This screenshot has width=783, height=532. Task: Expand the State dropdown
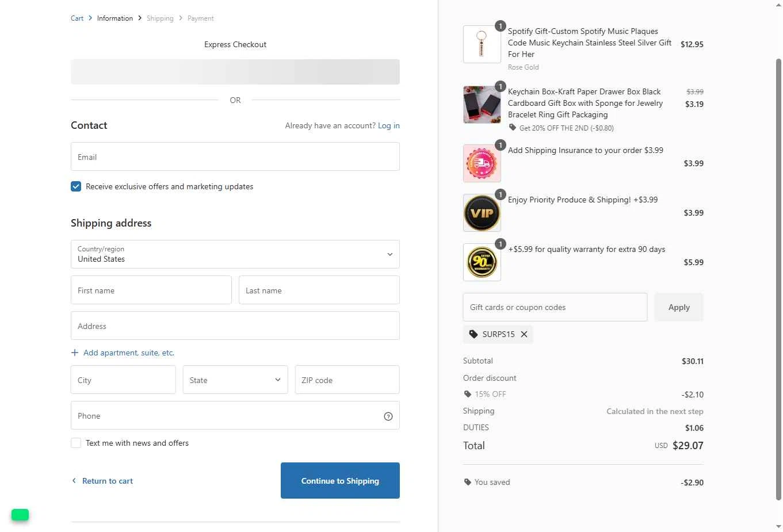[x=235, y=380]
